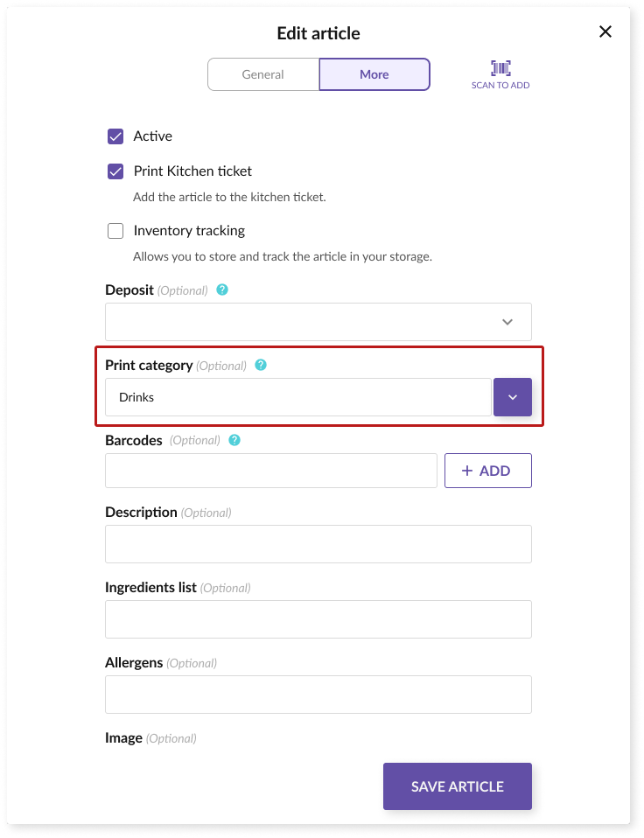
Task: Click the SCAN TO ADD label text
Action: click(500, 85)
